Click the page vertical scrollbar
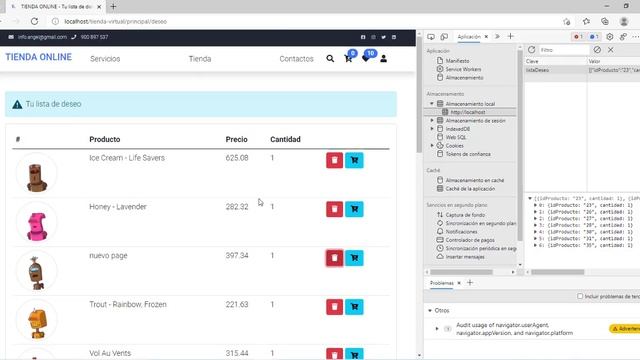The height and width of the screenshot is (360, 640). 420,94
